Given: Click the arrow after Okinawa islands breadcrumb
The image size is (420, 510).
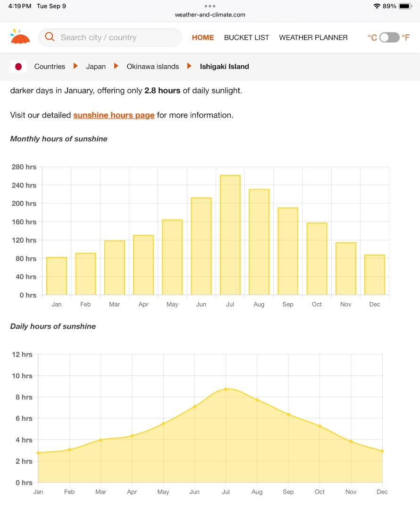Looking at the screenshot, I should point(189,66).
